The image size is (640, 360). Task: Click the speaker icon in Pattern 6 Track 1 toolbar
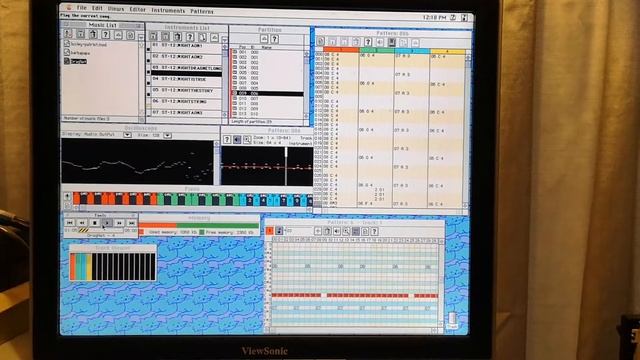(337, 231)
